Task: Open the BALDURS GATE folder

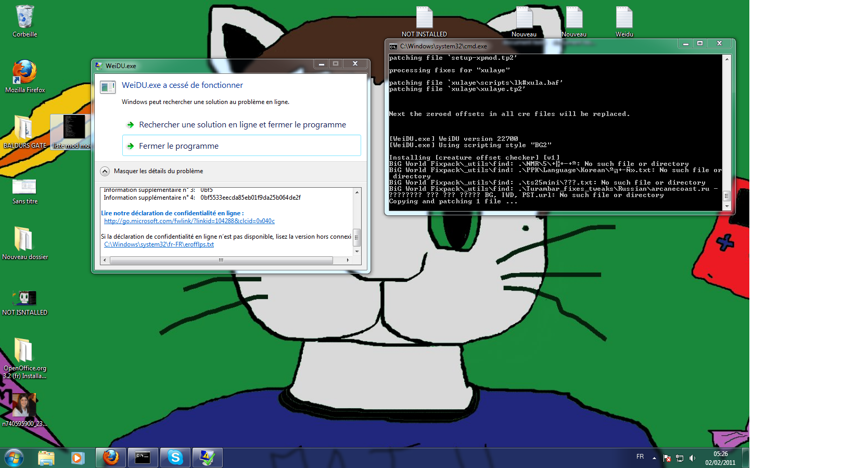Action: pos(24,132)
